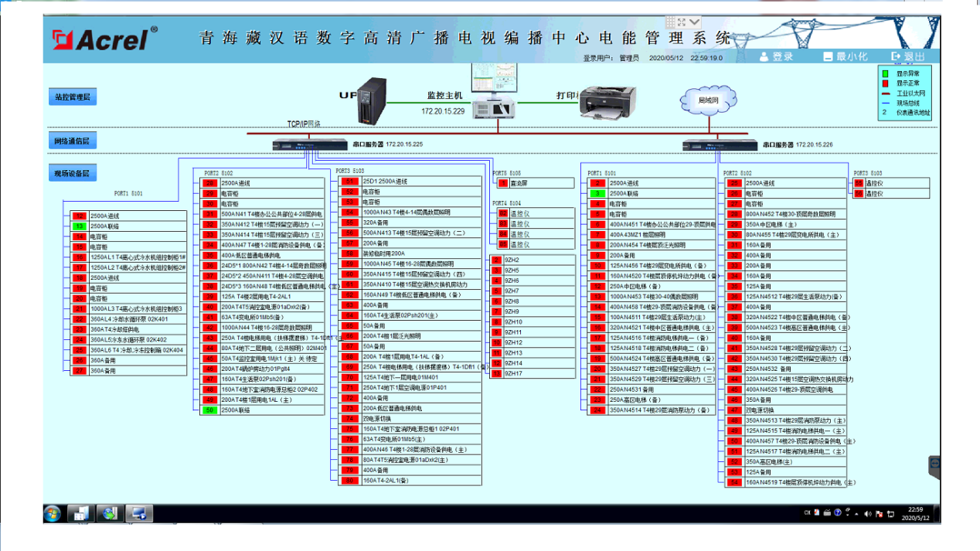Select row 250A N4532 备用
The width and height of the screenshot is (980, 551).
point(785,369)
